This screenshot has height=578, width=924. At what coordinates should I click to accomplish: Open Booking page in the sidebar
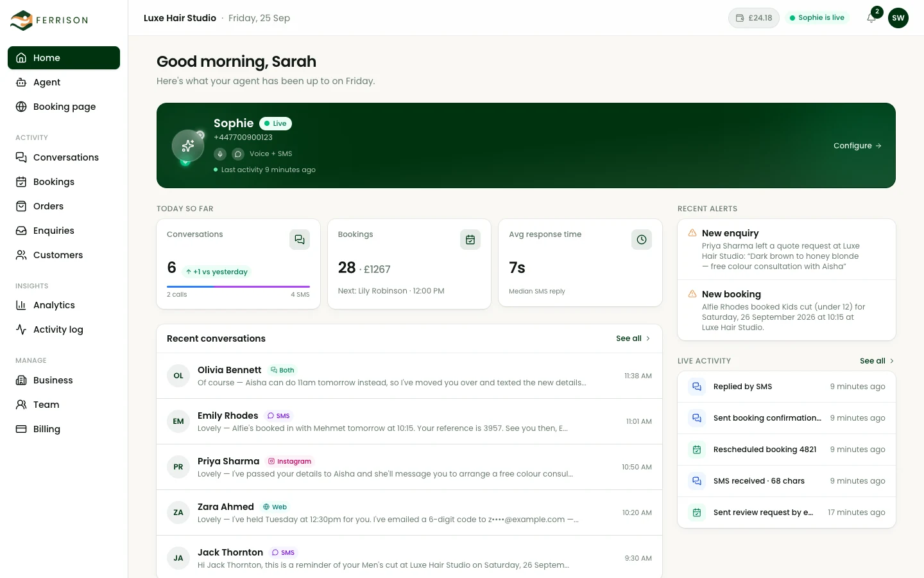pyautogui.click(x=64, y=107)
